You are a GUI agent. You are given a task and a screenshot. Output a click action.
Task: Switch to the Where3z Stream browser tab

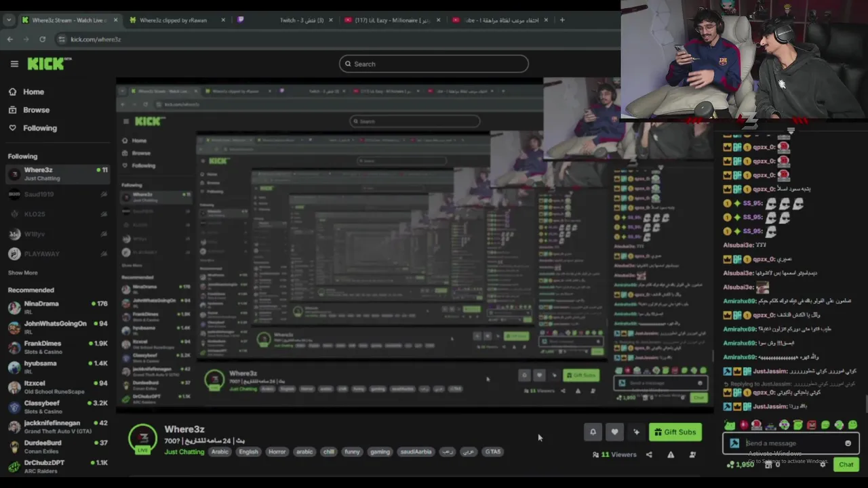pos(69,20)
